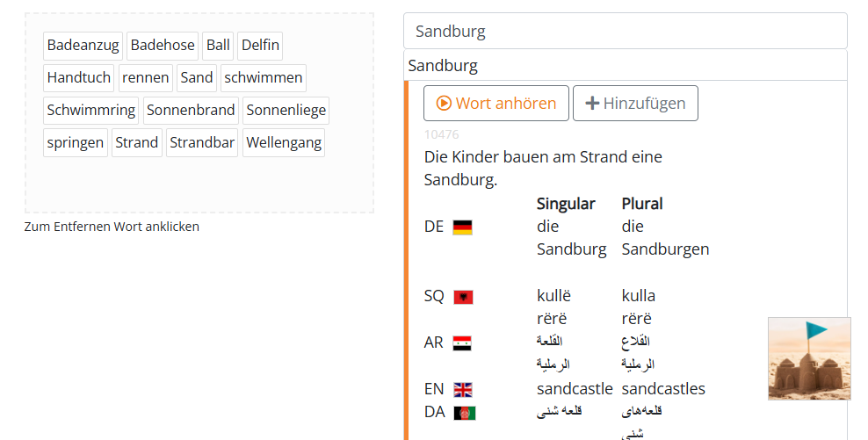868x440 pixels.
Task: Remove the Badehose word tag
Action: coord(163,45)
